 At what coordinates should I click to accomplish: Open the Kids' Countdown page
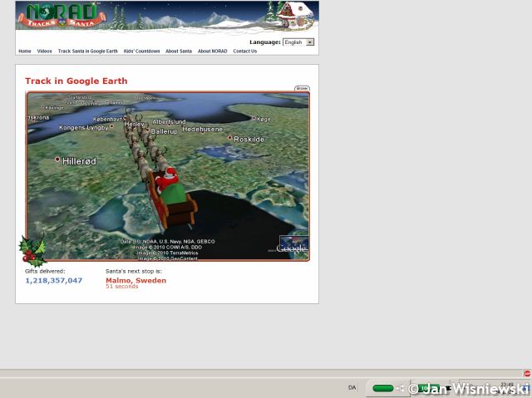tap(141, 52)
